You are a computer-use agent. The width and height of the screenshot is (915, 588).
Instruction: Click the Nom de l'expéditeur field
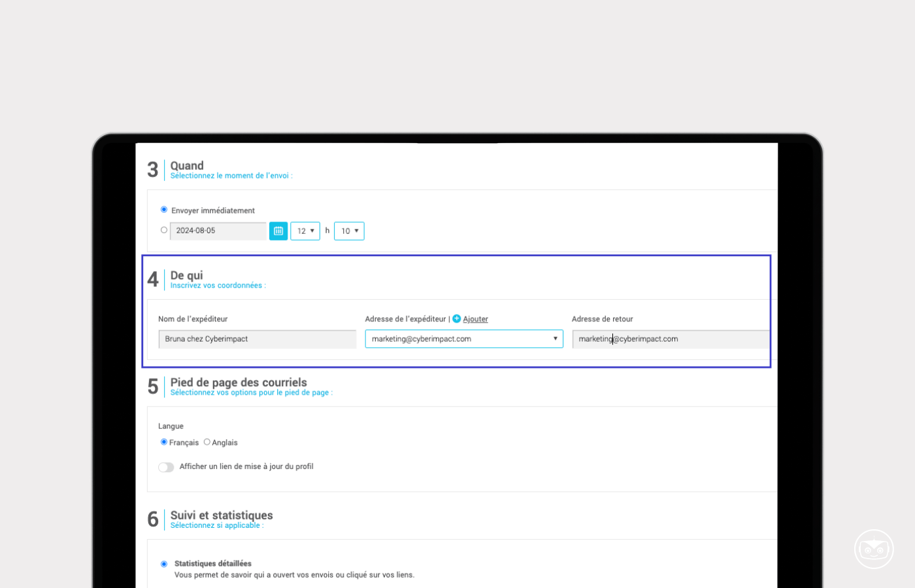click(258, 339)
